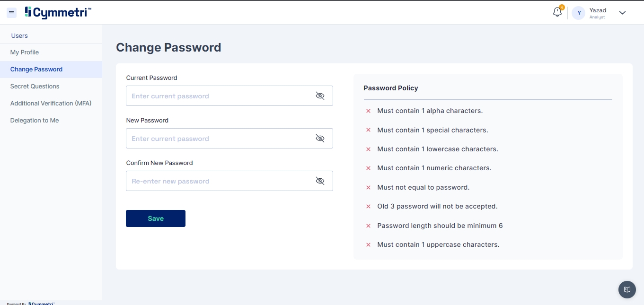
Task: Focus the New Password input field
Action: 218,139
